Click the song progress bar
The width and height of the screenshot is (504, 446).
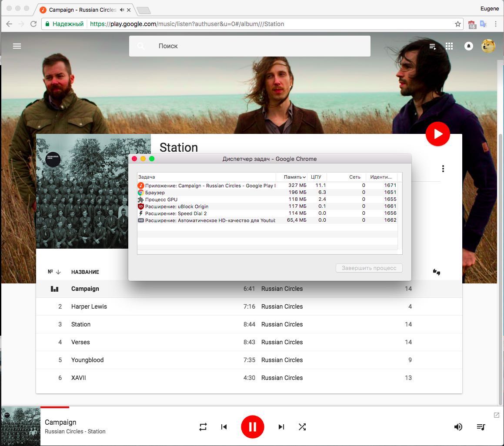[x=272, y=407]
